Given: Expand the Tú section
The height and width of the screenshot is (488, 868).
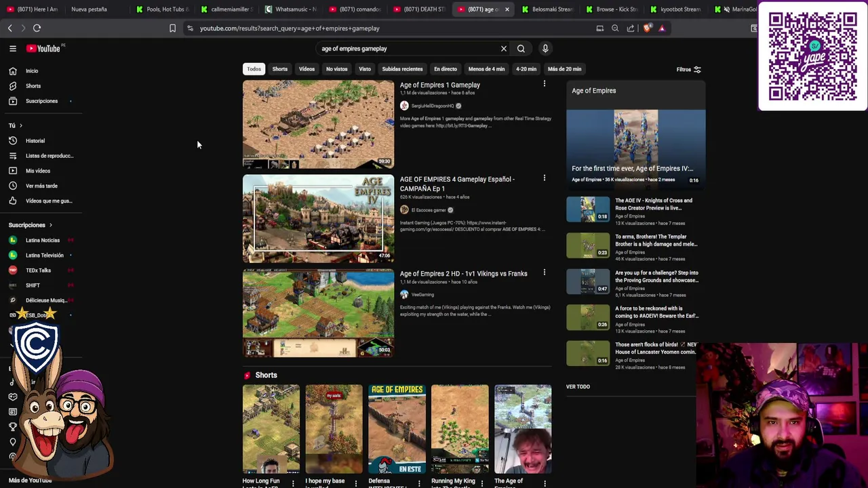Looking at the screenshot, I should click(16, 125).
